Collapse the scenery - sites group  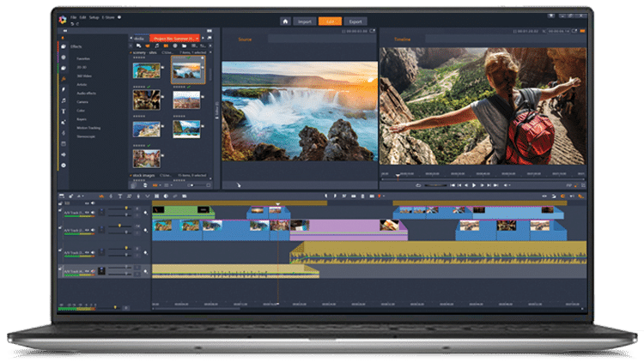pyautogui.click(x=131, y=52)
